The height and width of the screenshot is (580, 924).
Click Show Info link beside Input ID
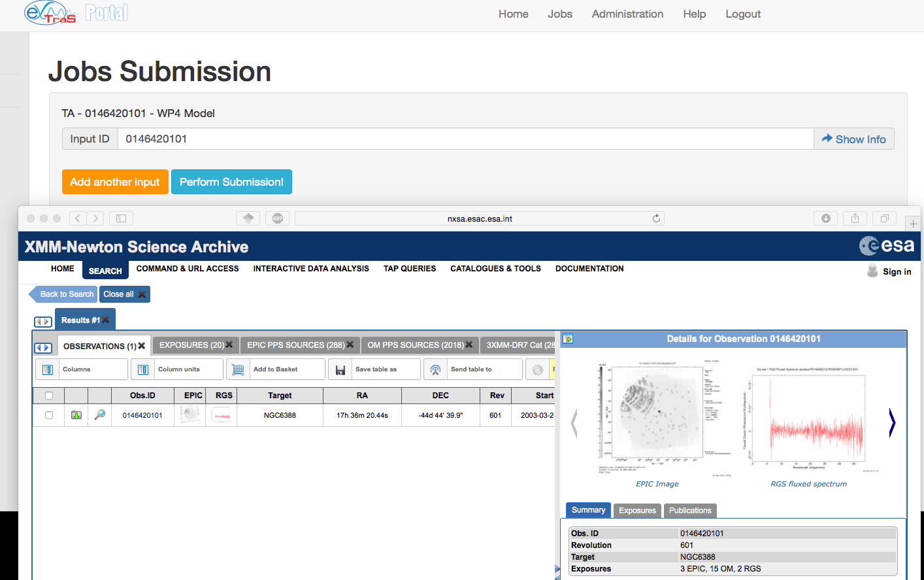pos(853,139)
